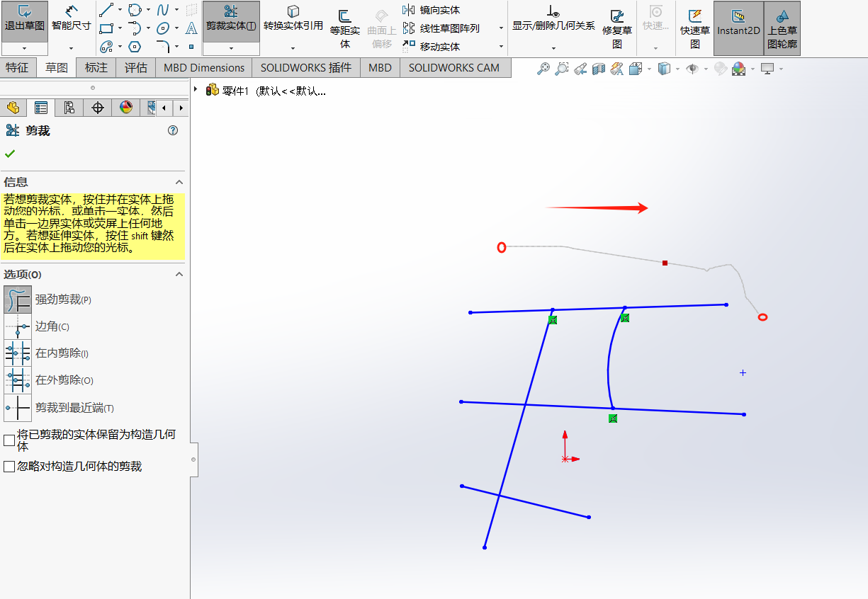Switch to the 特征 tab
868x599 pixels.
17,67
